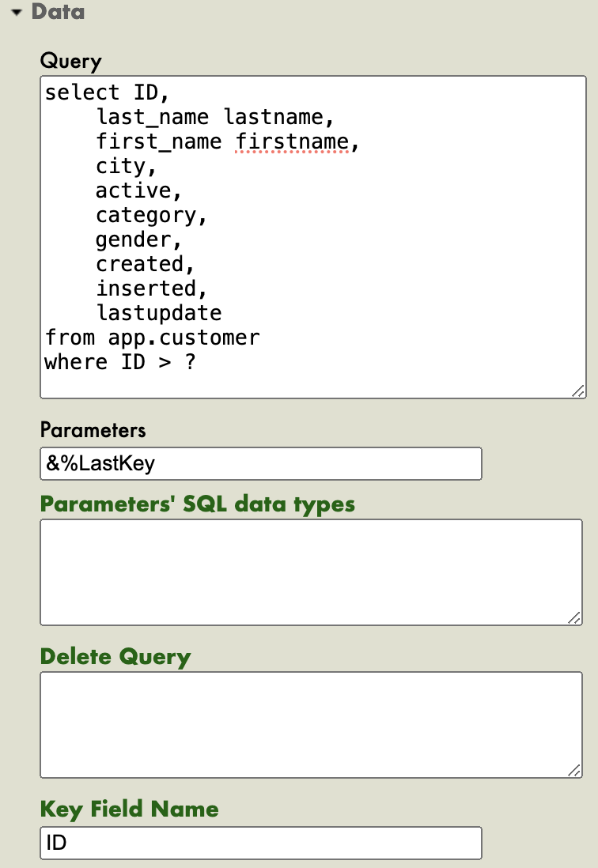Click the Data section header title
598x868 pixels.
tap(58, 13)
